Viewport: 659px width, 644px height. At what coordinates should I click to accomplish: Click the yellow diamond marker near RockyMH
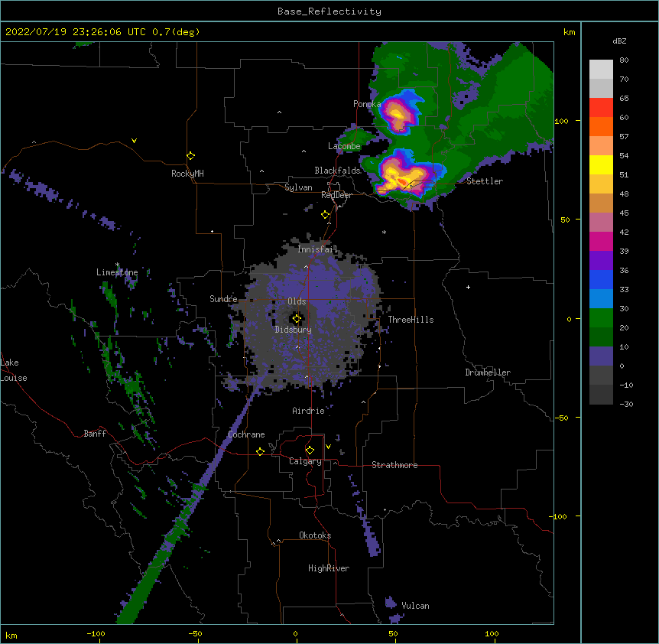190,156
